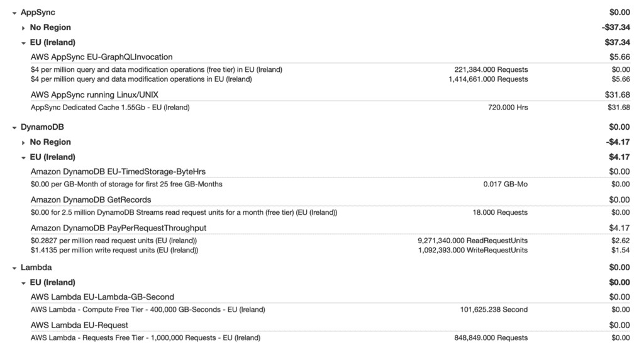This screenshot has width=644, height=352.
Task: Collapse the DynamoDB section arrow
Action: tap(14, 127)
